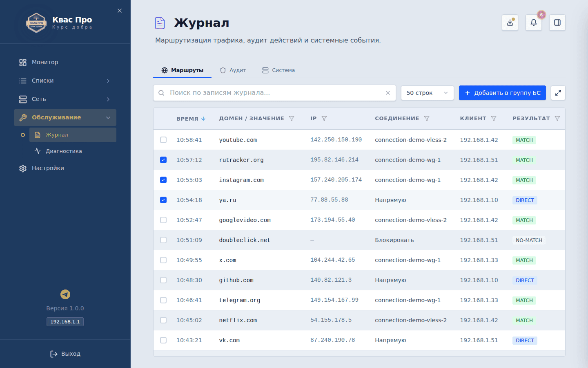Click the NO-MATCH badge for doubleclick.net
This screenshot has height=368, width=588.
529,240
